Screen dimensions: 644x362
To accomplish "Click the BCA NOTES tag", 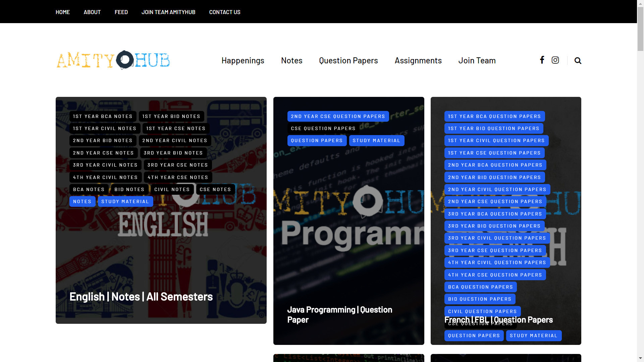I will 89,189.
